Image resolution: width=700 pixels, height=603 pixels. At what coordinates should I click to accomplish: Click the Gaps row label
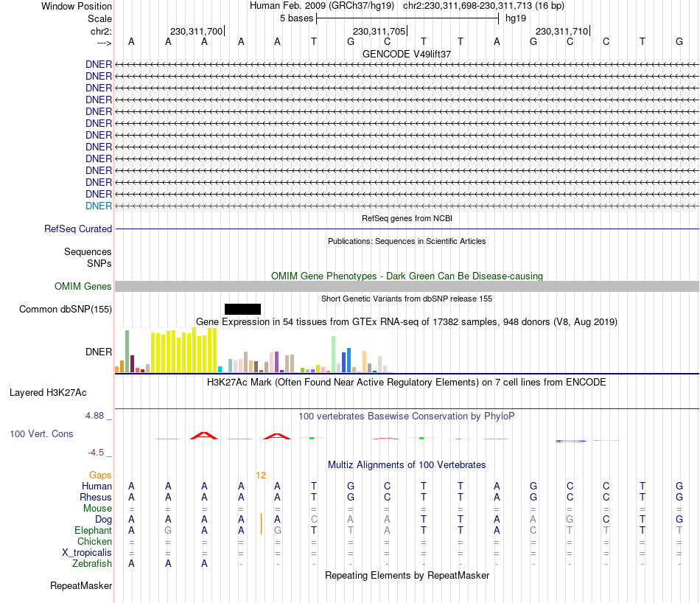pyautogui.click(x=100, y=475)
